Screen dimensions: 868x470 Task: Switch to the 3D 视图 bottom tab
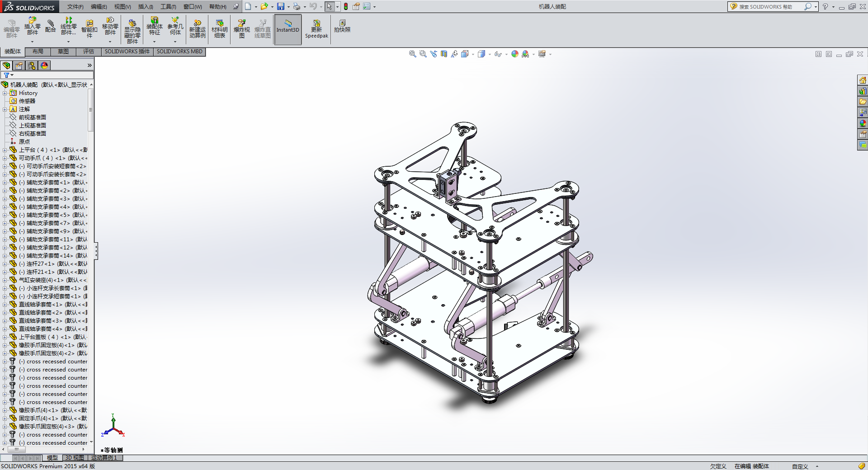click(x=75, y=458)
